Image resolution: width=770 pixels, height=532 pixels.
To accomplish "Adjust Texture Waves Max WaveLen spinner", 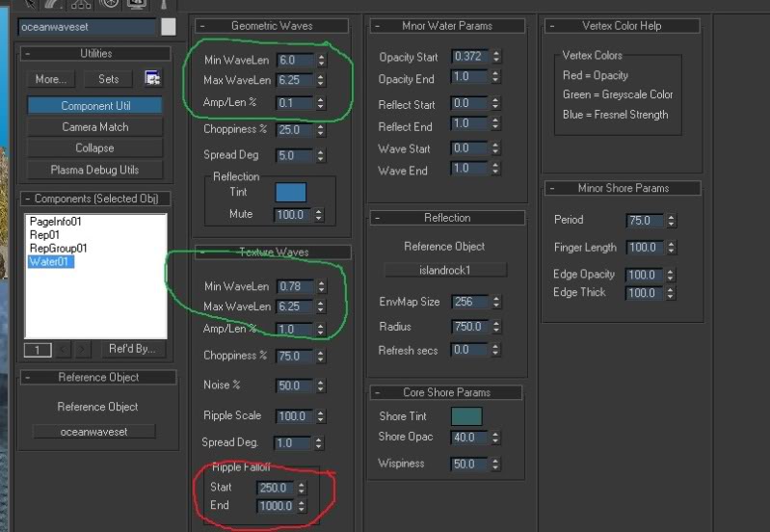I will pyautogui.click(x=321, y=307).
